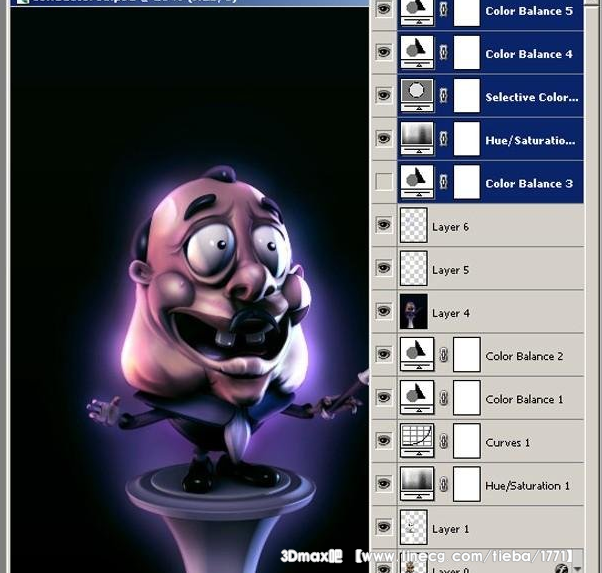Click the Layer 4 character thumbnail
This screenshot has height=573, width=602.
pos(413,311)
